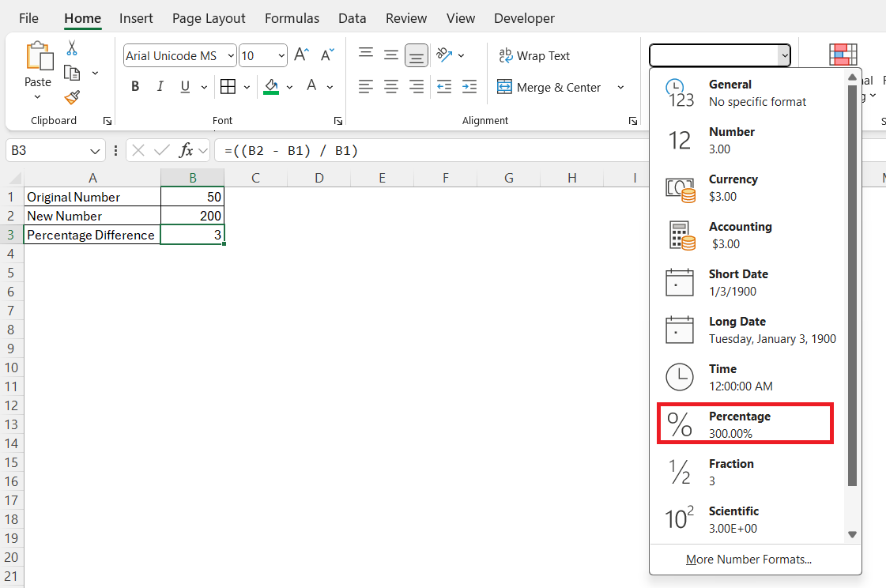886x588 pixels.
Task: Toggle Bold formatting
Action: click(135, 86)
